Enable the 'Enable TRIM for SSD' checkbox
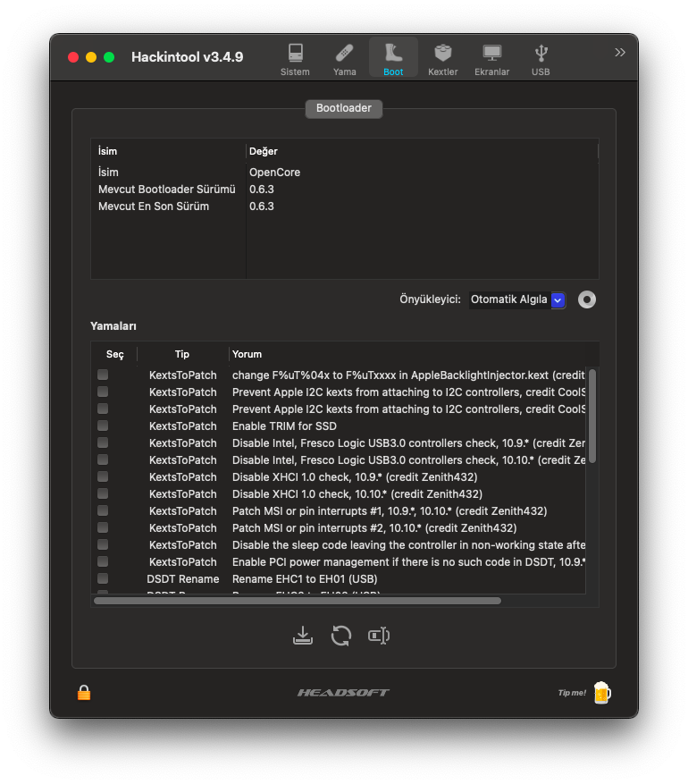The height and width of the screenshot is (784, 688). pyautogui.click(x=103, y=426)
